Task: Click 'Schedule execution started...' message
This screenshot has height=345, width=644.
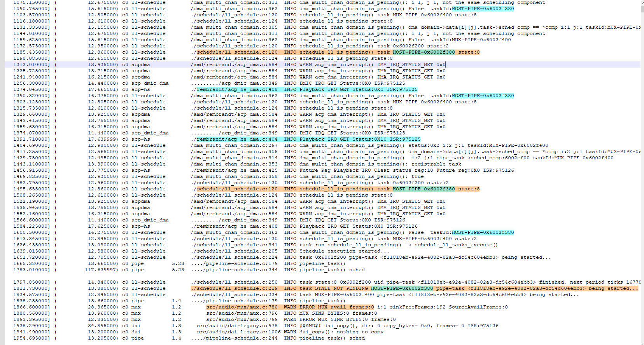Action: coord(345,251)
